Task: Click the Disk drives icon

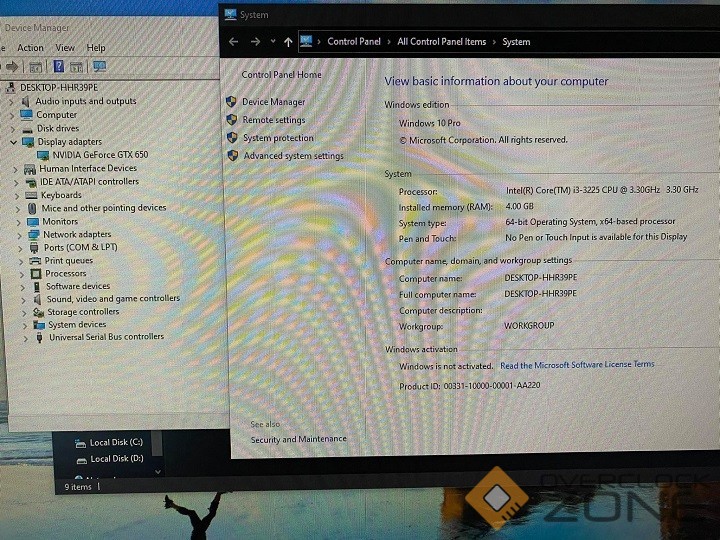Action: (x=28, y=129)
